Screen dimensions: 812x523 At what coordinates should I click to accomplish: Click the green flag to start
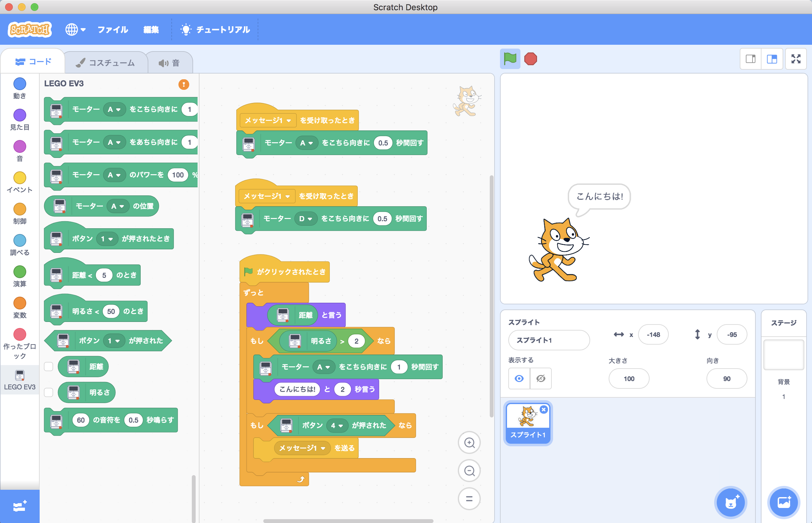[510, 59]
